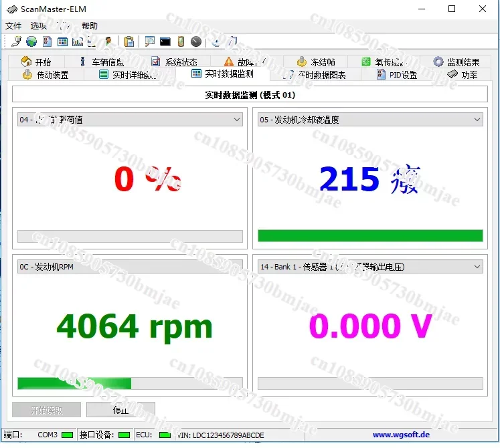500x448 pixels.
Task: Click the person figure toolbar icon
Action: point(108,41)
